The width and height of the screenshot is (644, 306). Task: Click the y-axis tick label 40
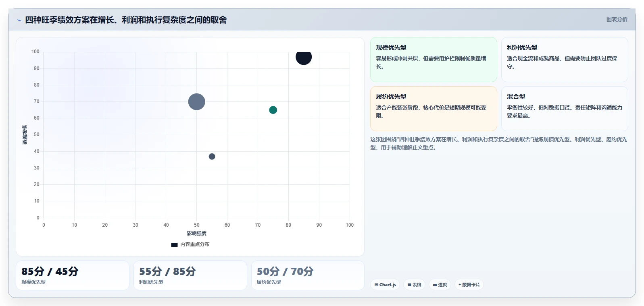[37, 151]
